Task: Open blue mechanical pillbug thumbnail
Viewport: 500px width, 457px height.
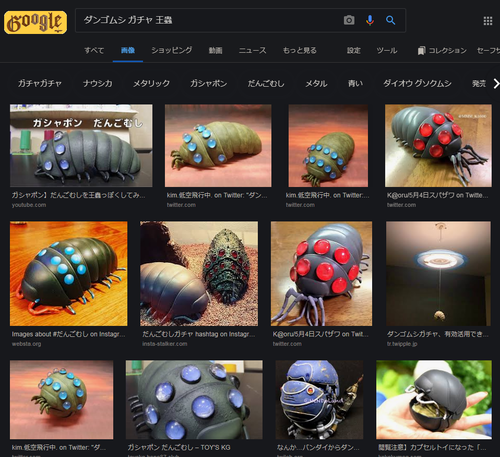Action: 319,399
